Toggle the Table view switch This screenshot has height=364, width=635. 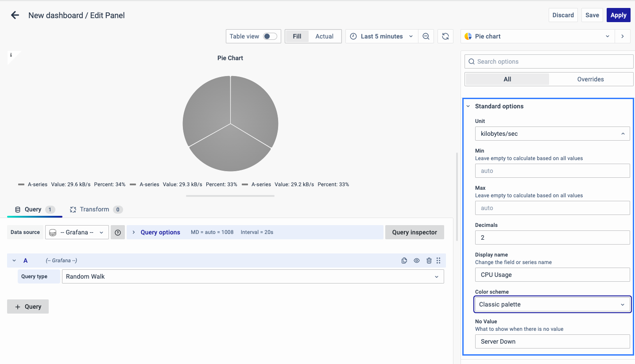click(270, 36)
